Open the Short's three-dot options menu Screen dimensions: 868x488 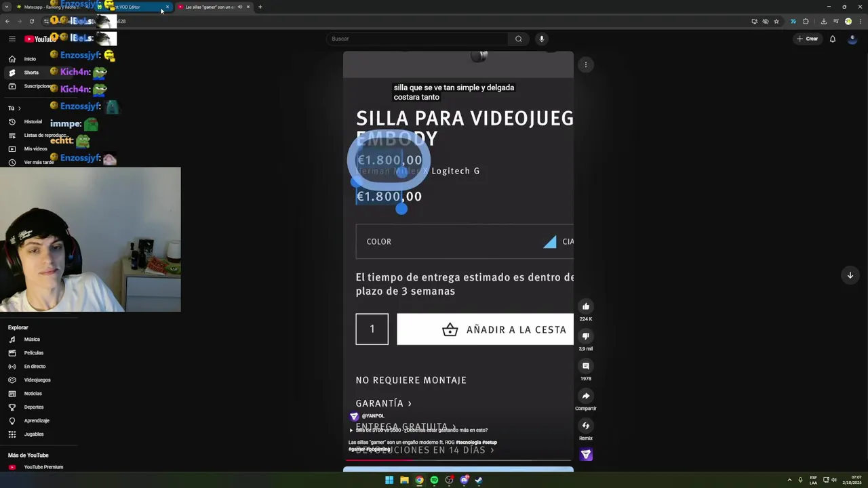click(x=586, y=65)
